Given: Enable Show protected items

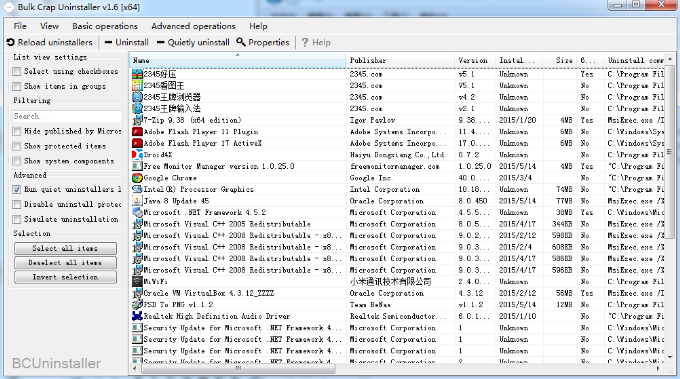Looking at the screenshot, I should tap(17, 146).
